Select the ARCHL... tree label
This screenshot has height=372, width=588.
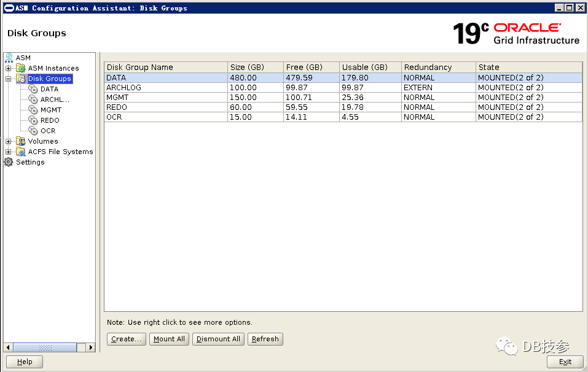[55, 99]
